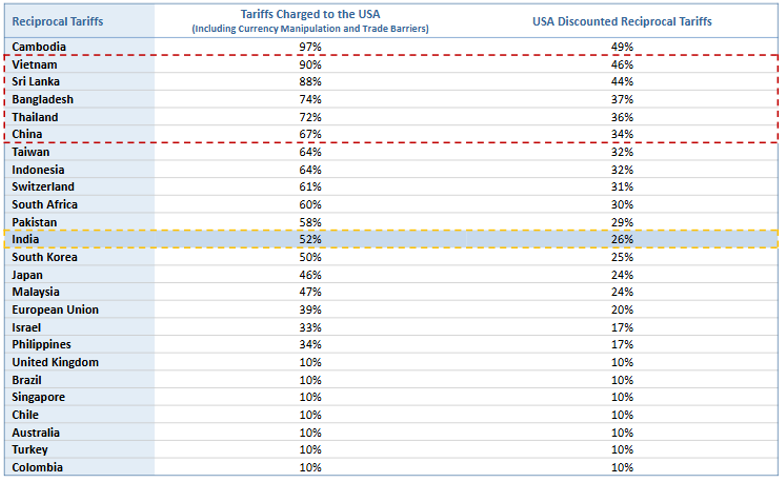Click Thailand's 36% discounted tariff value
This screenshot has width=782, height=480.
(x=622, y=117)
